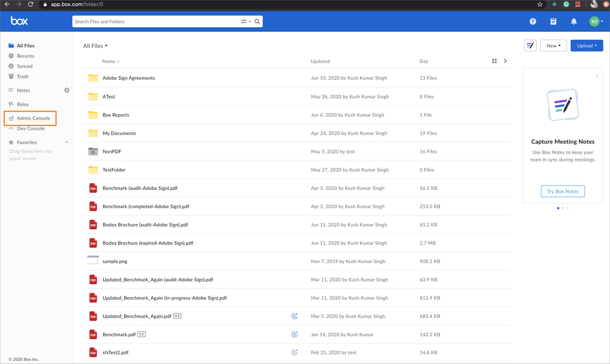Open My Documents folder icon
Viewport: 610px width, 364px height.
point(93,133)
